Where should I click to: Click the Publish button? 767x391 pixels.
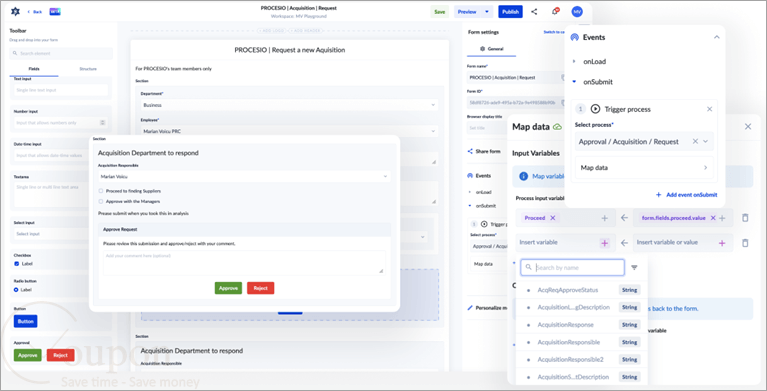pyautogui.click(x=510, y=12)
